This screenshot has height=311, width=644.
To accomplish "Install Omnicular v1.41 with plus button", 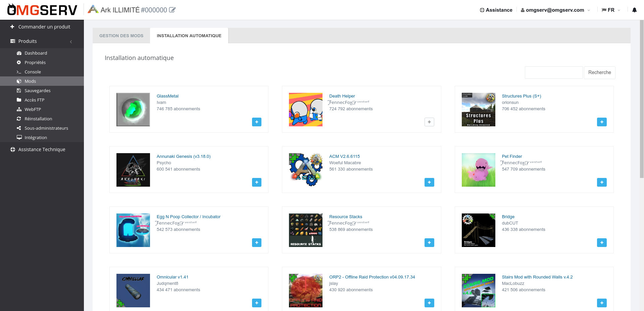I will pyautogui.click(x=257, y=303).
